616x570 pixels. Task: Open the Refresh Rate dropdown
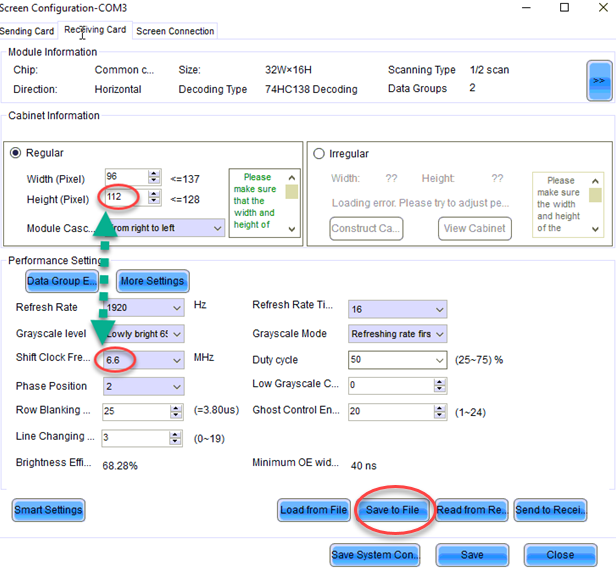(143, 308)
